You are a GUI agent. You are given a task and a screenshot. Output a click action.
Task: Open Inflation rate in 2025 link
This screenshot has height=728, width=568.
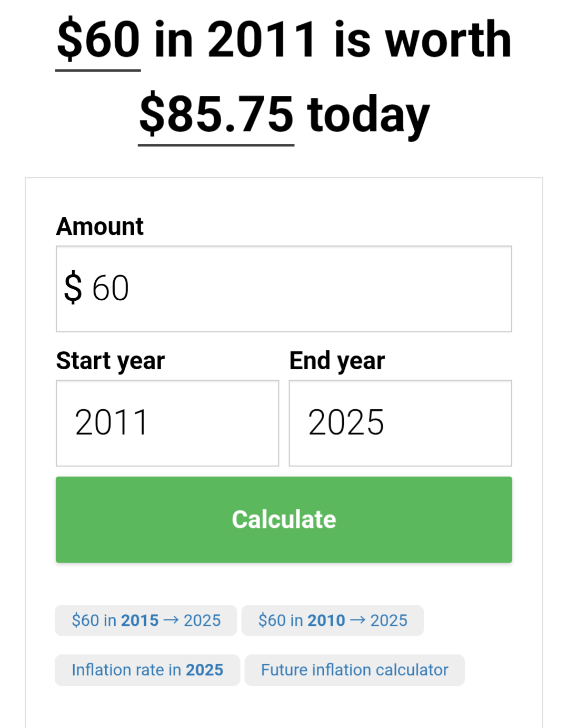click(x=147, y=670)
